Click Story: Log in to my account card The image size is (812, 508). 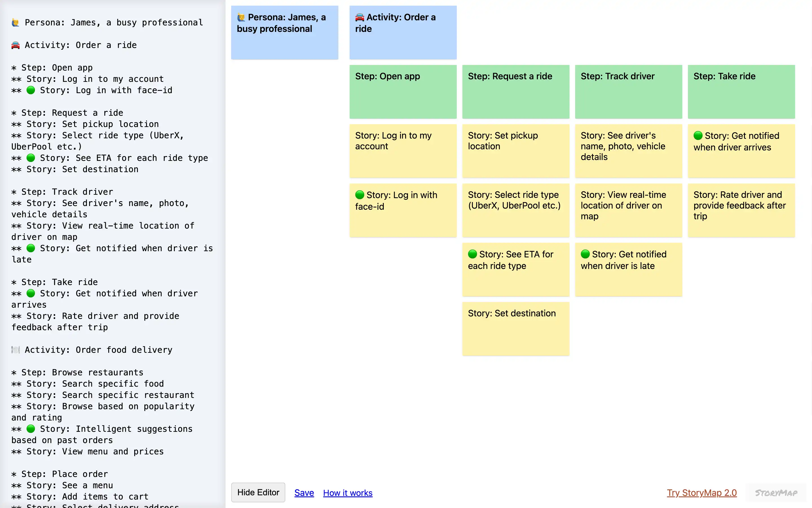coord(403,151)
